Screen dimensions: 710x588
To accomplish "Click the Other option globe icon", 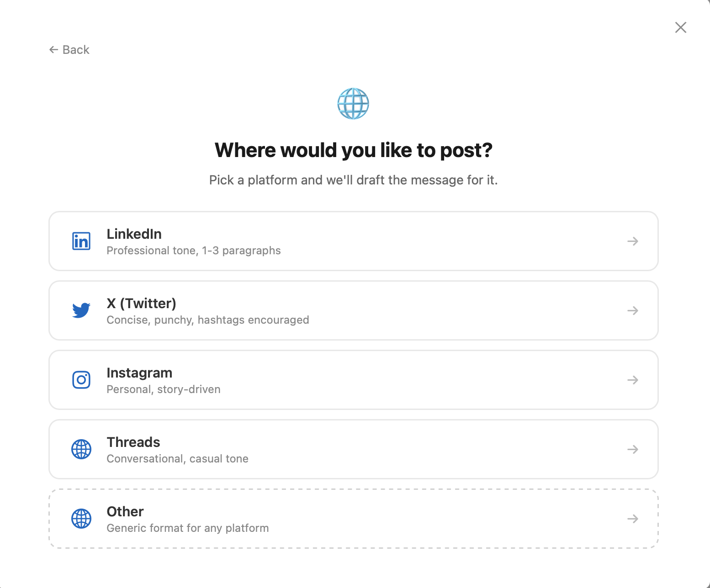I will (81, 519).
